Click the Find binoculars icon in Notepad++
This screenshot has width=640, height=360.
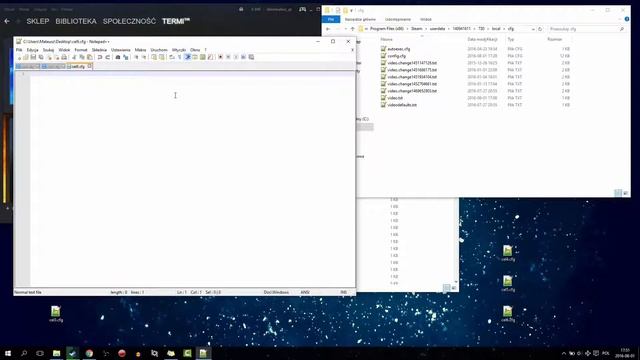click(x=118, y=57)
